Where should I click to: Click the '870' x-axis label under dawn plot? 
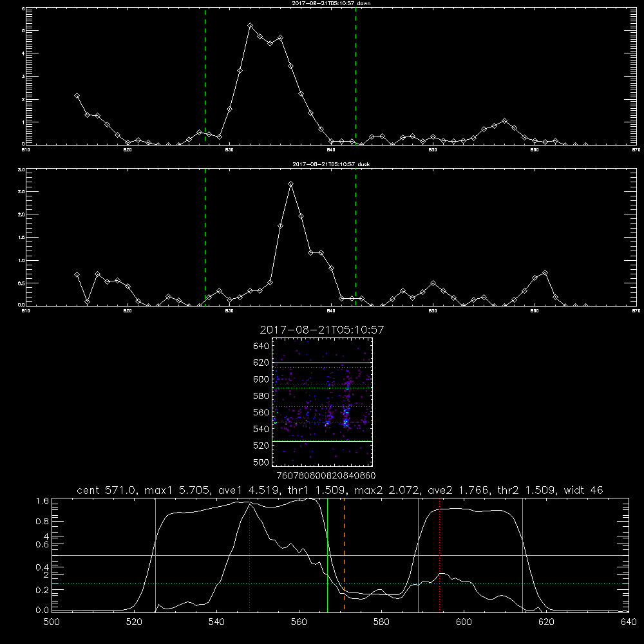coord(636,150)
